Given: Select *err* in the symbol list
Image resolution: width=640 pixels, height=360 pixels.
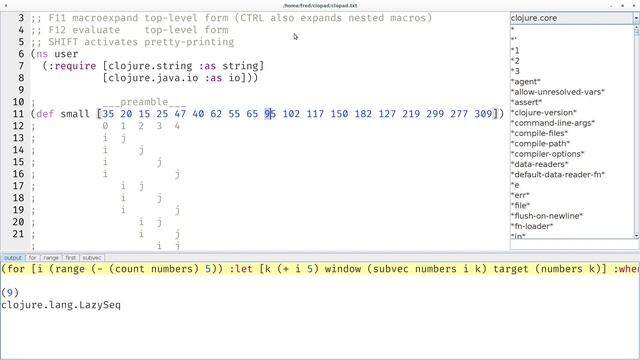Looking at the screenshot, I should tap(520, 195).
